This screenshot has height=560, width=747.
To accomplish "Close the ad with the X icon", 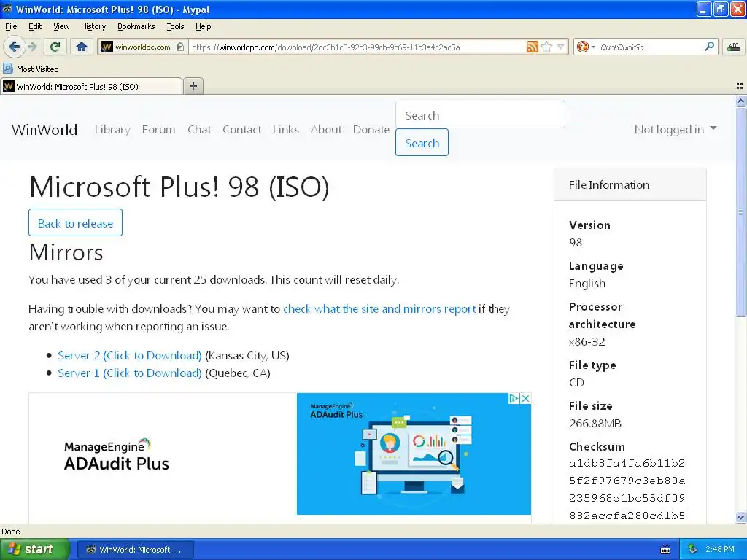I will tap(525, 399).
